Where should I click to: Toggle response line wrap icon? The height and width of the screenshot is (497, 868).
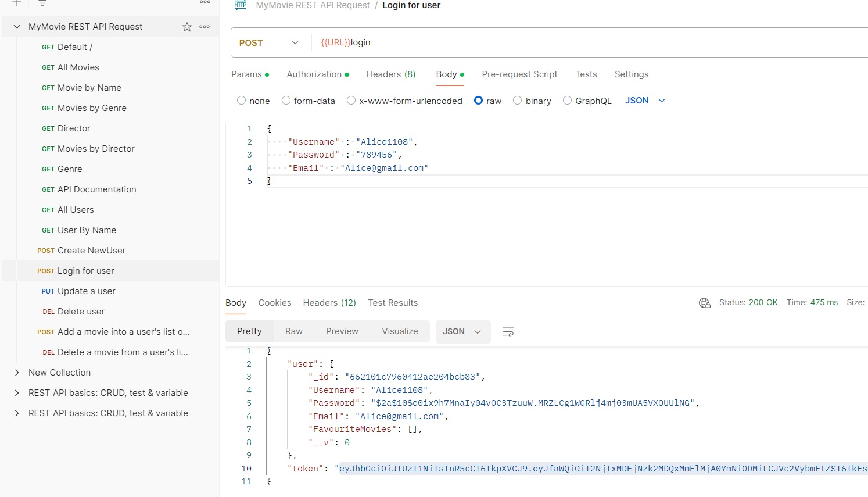(x=508, y=332)
